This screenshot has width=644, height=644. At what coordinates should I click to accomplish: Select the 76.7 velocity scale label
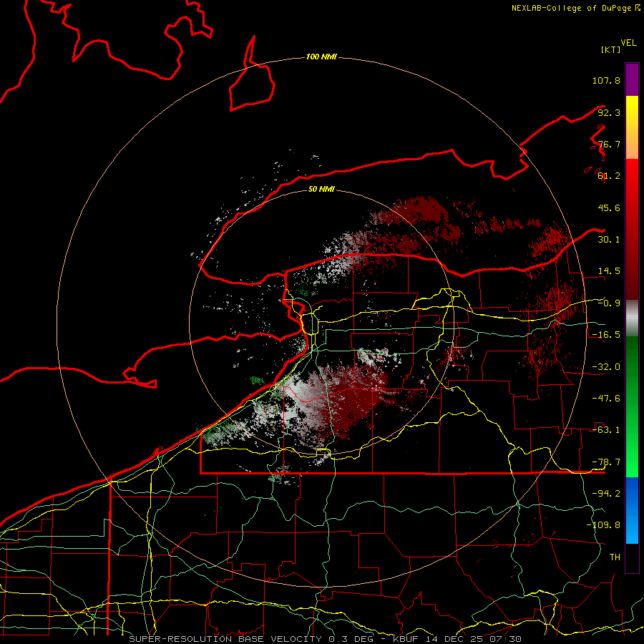pos(609,144)
